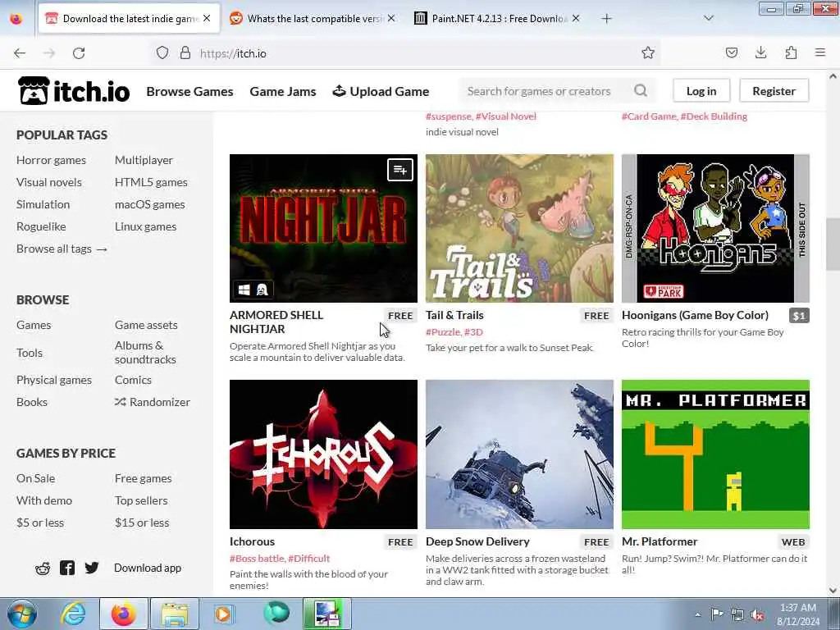Image resolution: width=840 pixels, height=630 pixels.
Task: Open Browse Games in the site navigation
Action: 189,92
